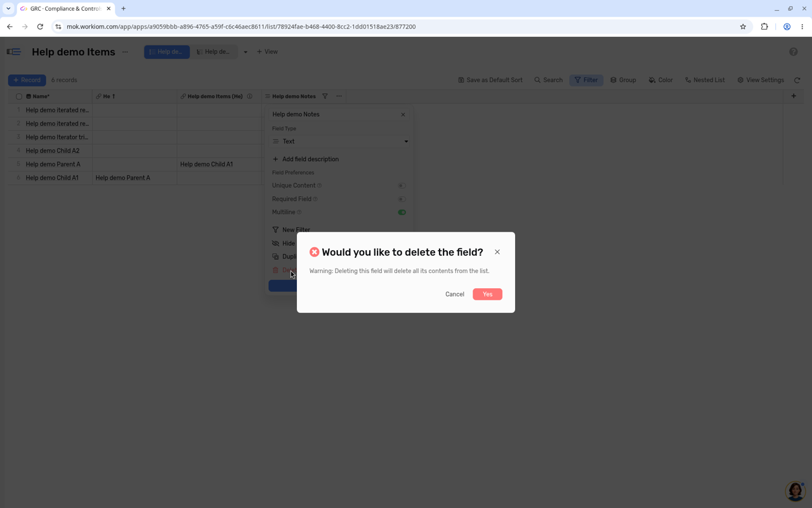Click the eye-slash Hide icon
The width and height of the screenshot is (812, 508).
click(275, 243)
